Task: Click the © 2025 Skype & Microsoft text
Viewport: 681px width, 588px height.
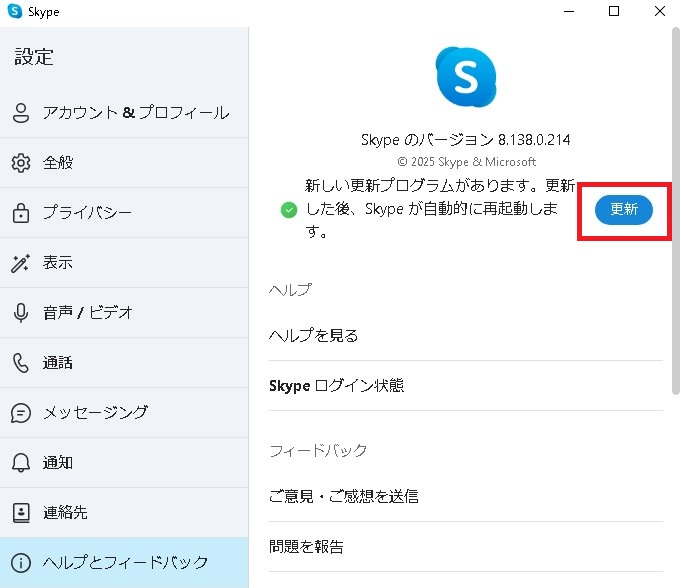Action: (466, 162)
